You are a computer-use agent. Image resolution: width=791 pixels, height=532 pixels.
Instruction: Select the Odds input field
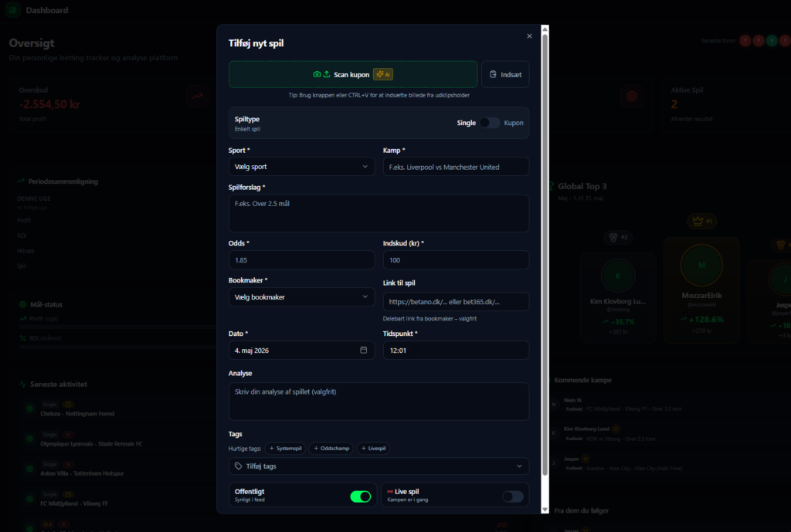[x=301, y=260]
